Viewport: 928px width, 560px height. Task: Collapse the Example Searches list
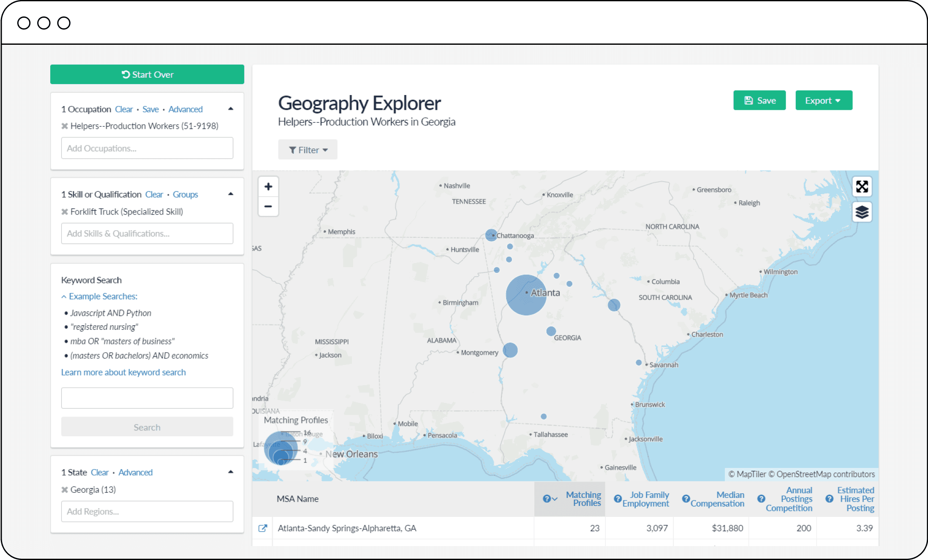[99, 296]
